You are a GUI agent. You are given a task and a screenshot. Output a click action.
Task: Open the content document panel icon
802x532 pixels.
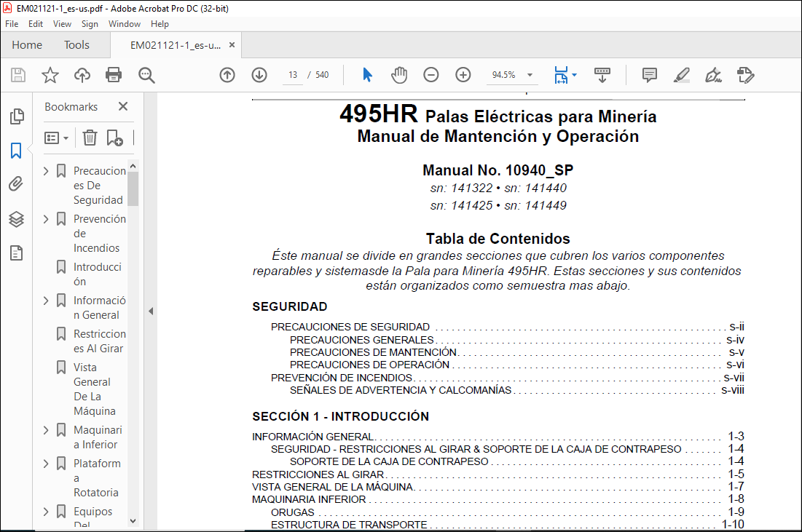[16, 253]
